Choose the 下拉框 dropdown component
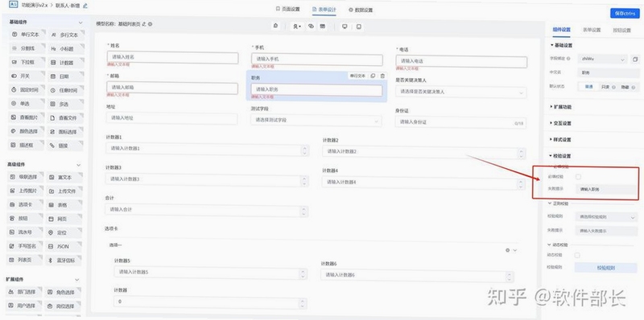The image size is (644, 320). coord(27,63)
